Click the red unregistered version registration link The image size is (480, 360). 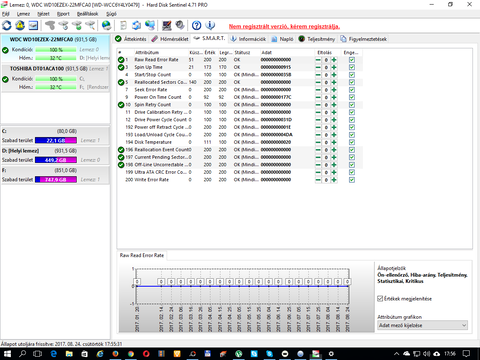click(x=284, y=26)
